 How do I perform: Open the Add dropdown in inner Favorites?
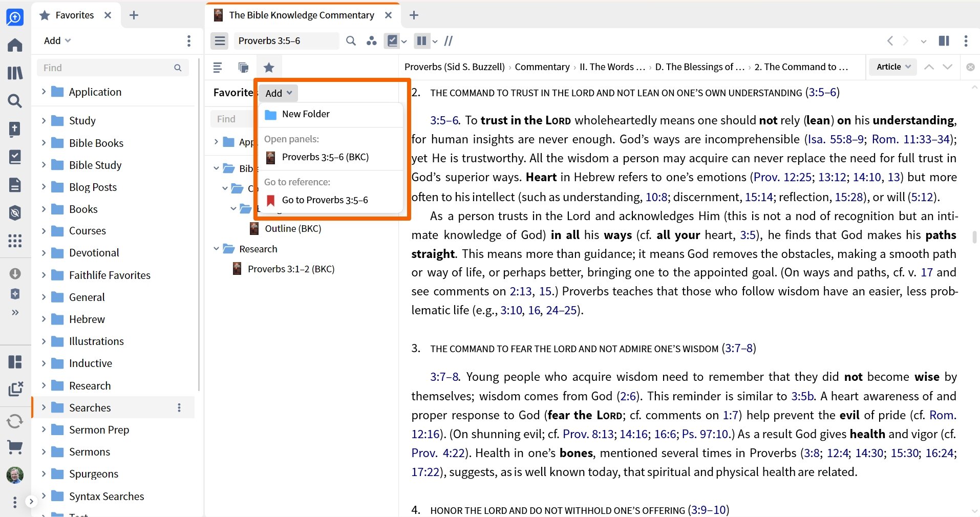pos(278,93)
